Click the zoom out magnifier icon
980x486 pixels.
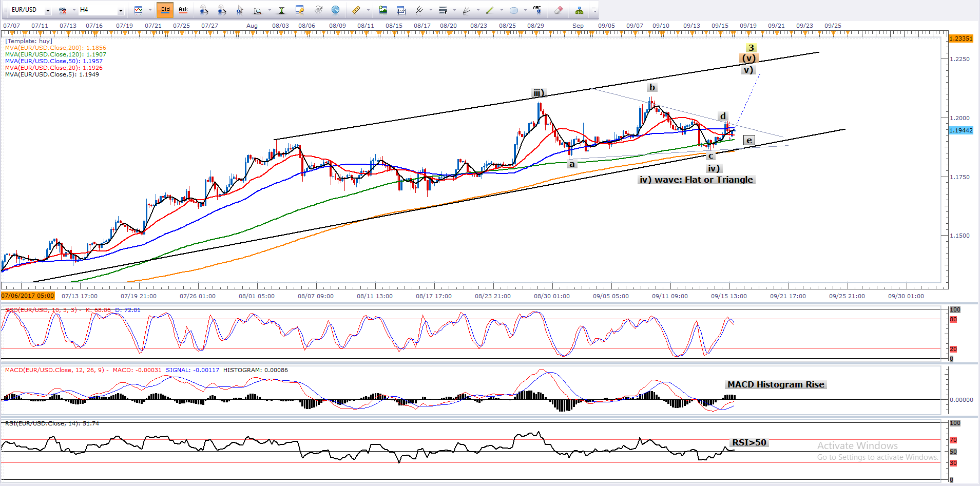click(222, 10)
